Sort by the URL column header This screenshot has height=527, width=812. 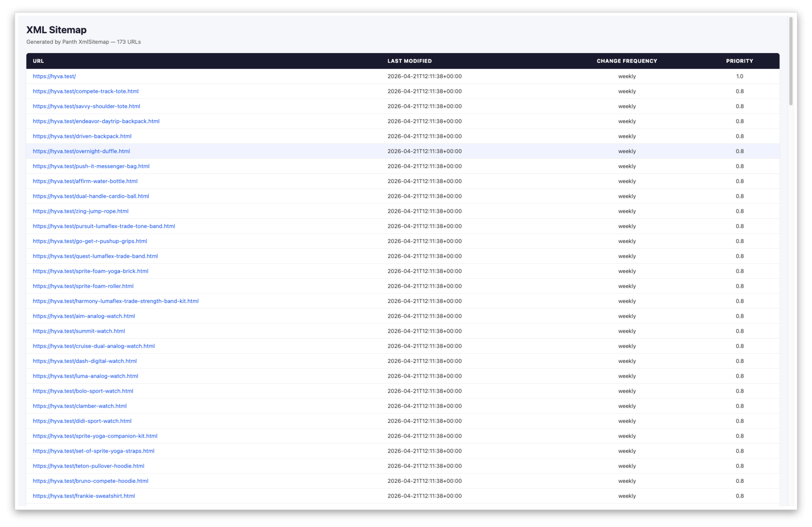pyautogui.click(x=38, y=61)
